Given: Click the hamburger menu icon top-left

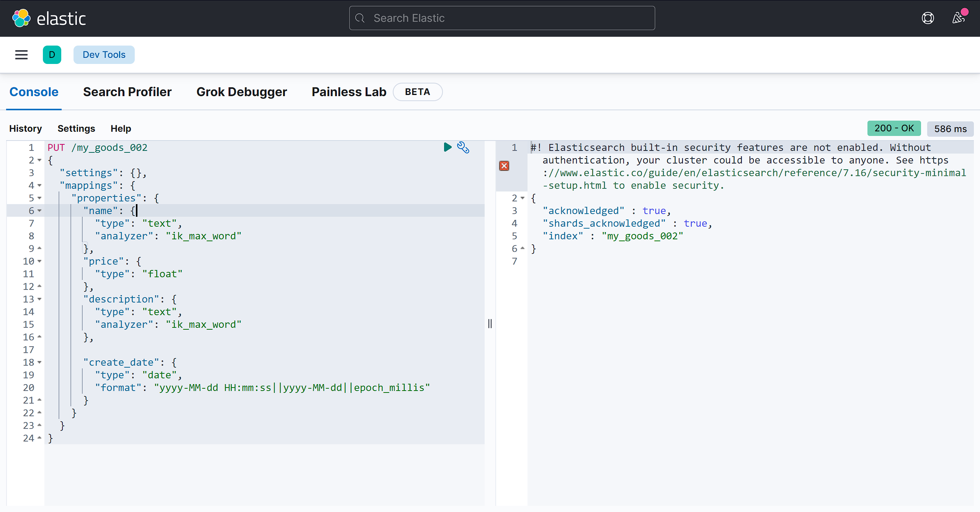Looking at the screenshot, I should [x=21, y=54].
